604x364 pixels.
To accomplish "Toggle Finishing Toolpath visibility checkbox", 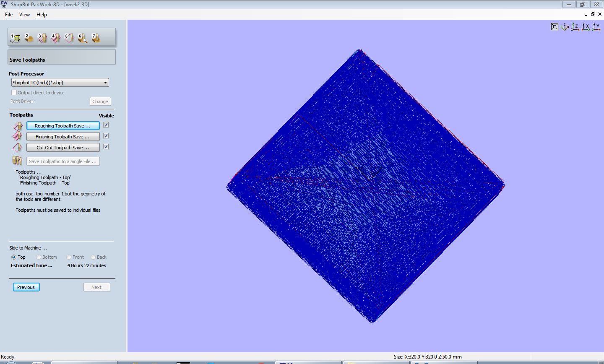I will point(106,136).
